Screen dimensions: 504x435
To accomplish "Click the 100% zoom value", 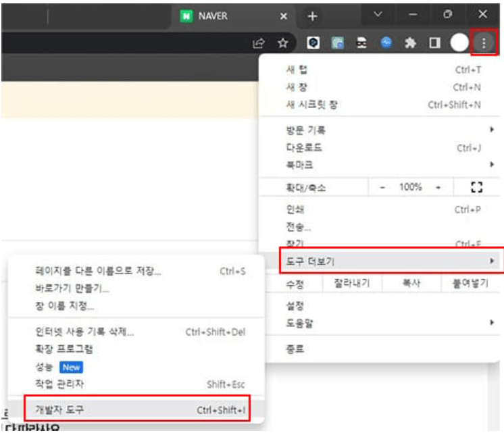I will click(411, 187).
